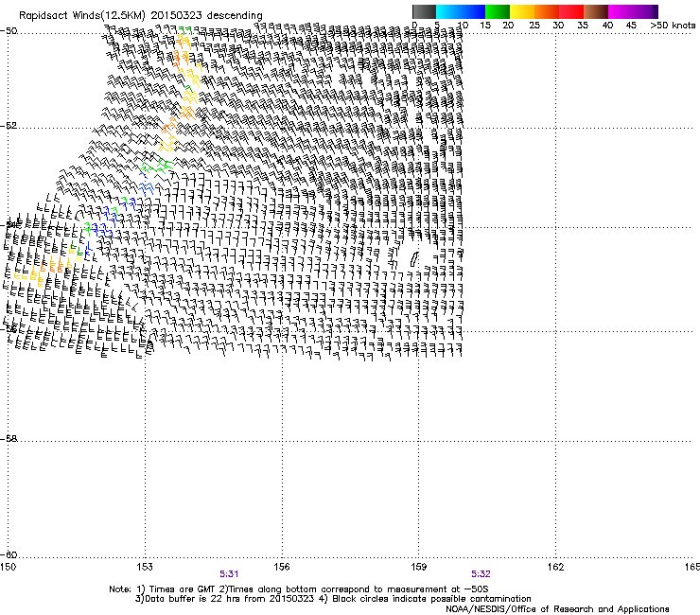700x615 pixels.
Task: Click the '>50 knots' legend label
Action: pyautogui.click(x=673, y=26)
